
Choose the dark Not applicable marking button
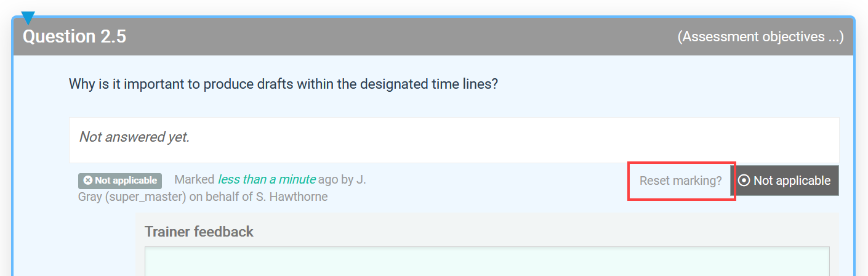tap(785, 181)
